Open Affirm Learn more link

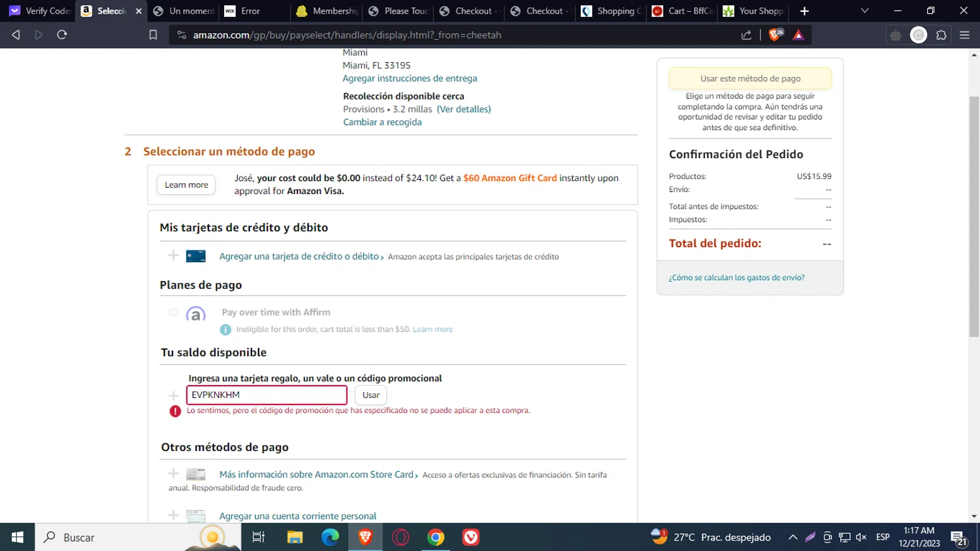433,329
